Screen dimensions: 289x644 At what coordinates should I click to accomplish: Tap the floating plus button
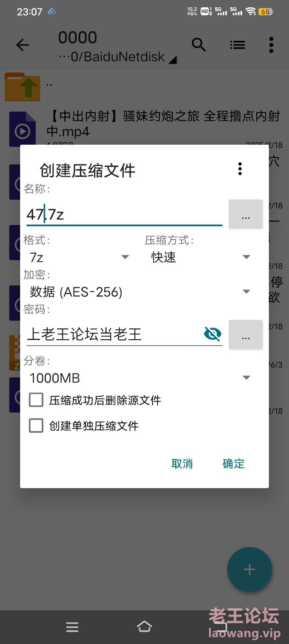[x=249, y=569]
